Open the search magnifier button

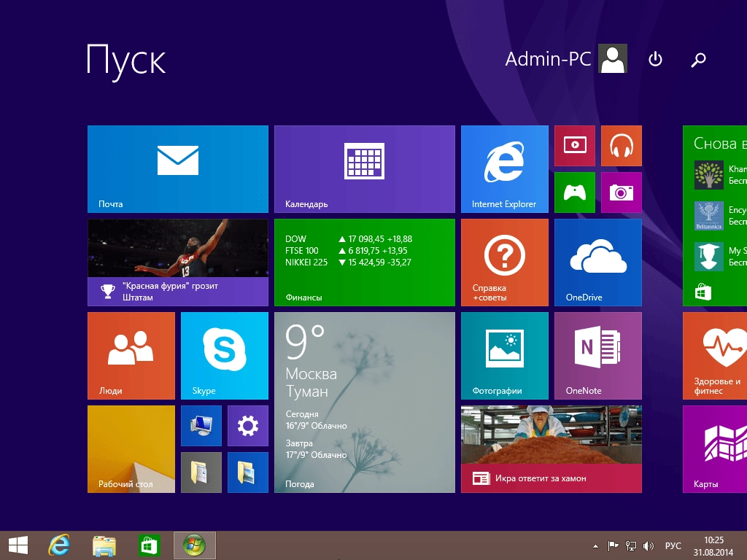coord(698,60)
